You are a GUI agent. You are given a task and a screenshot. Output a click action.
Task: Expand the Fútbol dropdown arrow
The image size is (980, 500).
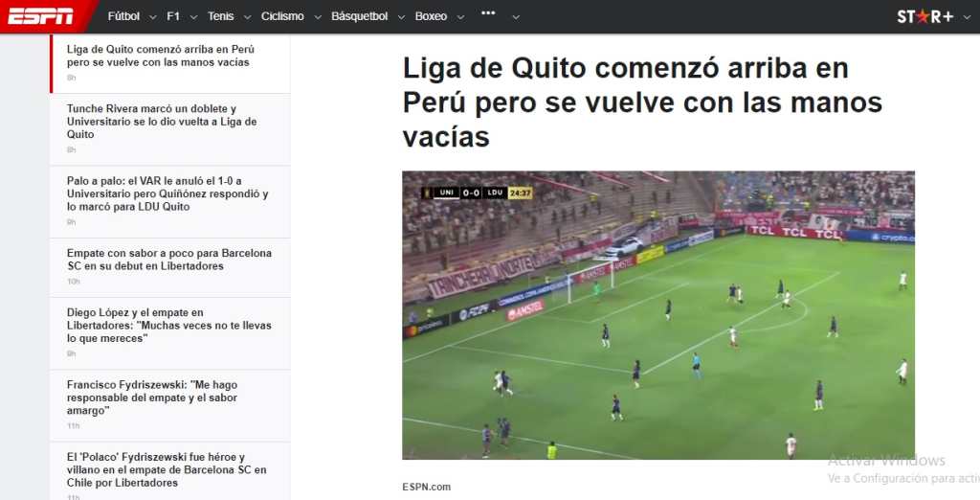[152, 17]
